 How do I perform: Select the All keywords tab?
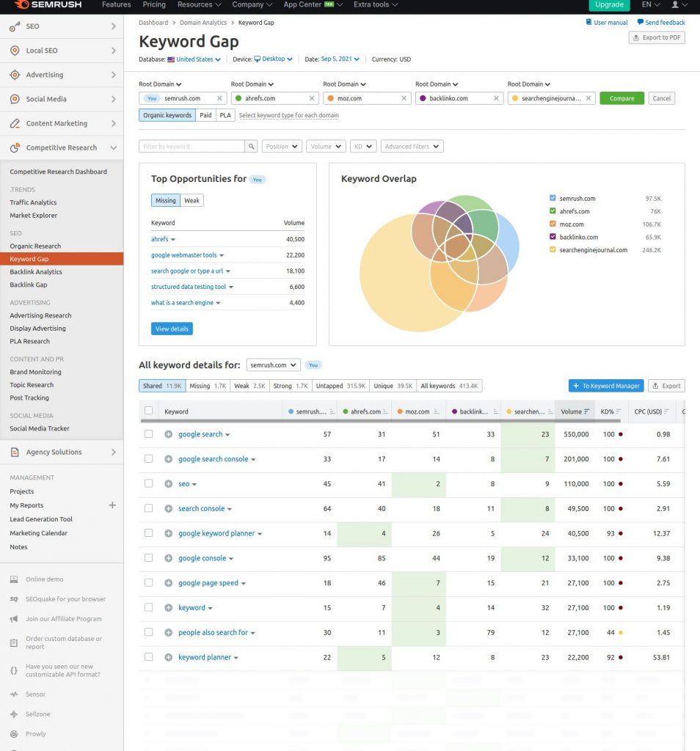click(x=449, y=386)
